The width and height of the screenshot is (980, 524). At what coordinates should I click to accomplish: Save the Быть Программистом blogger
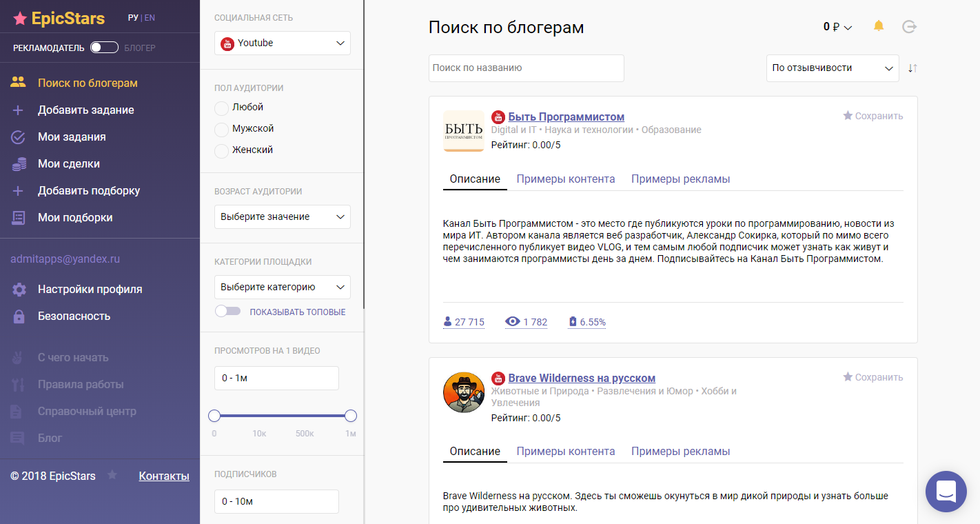[872, 116]
